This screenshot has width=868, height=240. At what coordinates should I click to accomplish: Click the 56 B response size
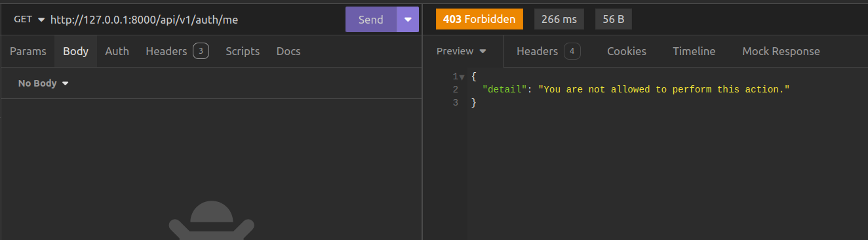pos(614,20)
